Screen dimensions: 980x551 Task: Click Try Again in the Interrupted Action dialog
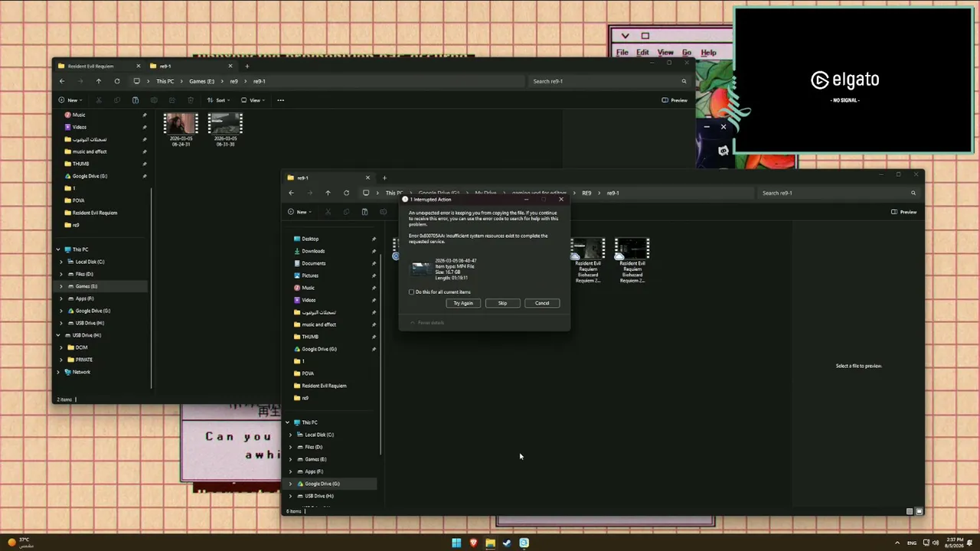click(x=463, y=303)
